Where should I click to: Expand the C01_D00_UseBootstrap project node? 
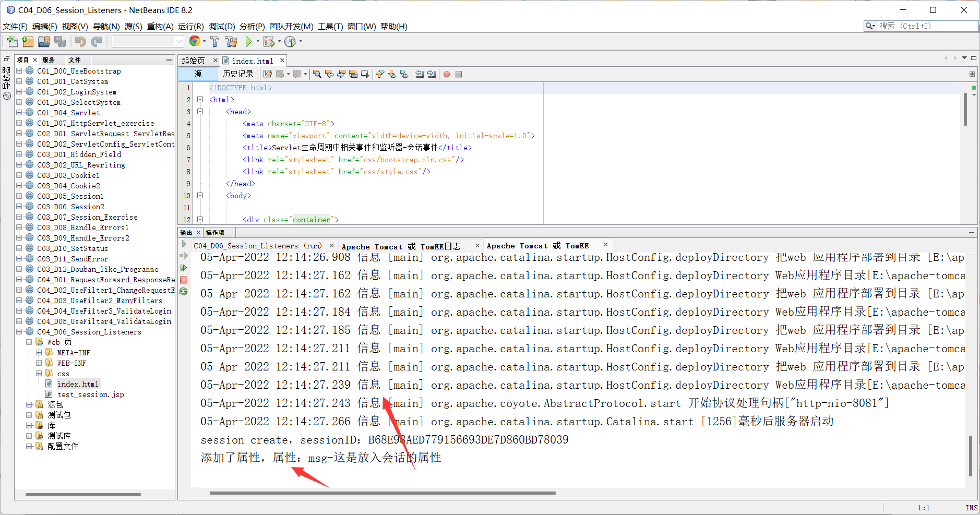pos(19,70)
